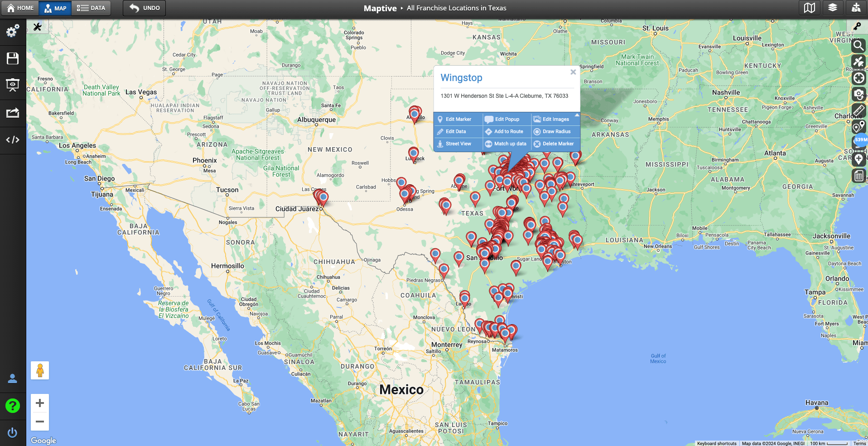Click the Cleburne address text
This screenshot has width=868, height=446.
pos(504,96)
